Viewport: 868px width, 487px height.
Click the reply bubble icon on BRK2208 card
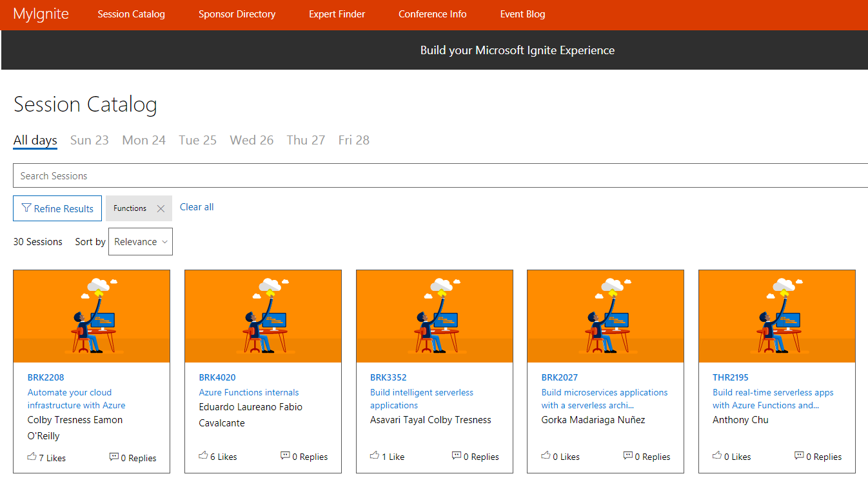point(114,457)
